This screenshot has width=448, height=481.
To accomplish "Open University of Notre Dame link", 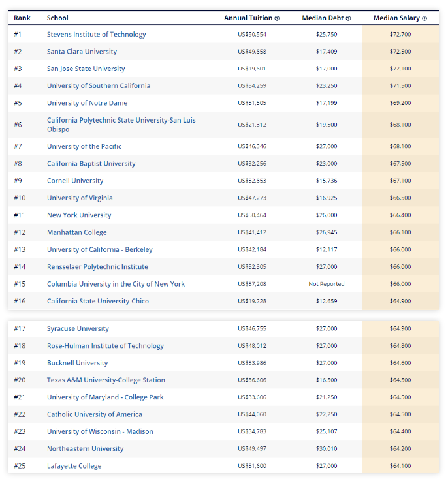I will tap(88, 102).
